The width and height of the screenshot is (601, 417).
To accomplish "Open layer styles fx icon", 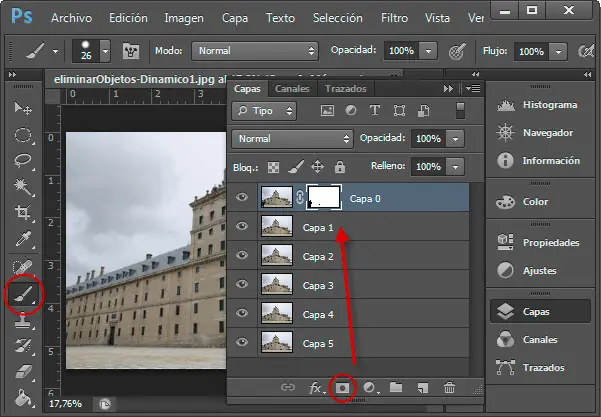I will pos(314,386).
